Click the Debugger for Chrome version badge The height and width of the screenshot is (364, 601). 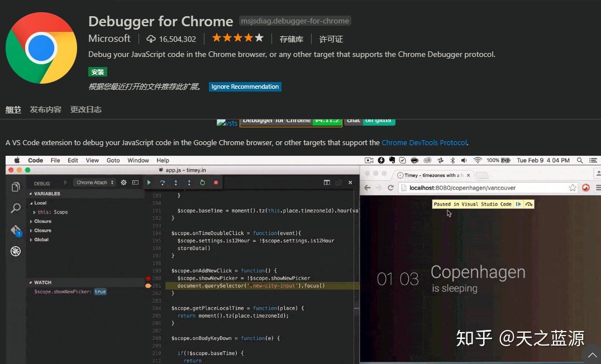tap(290, 122)
